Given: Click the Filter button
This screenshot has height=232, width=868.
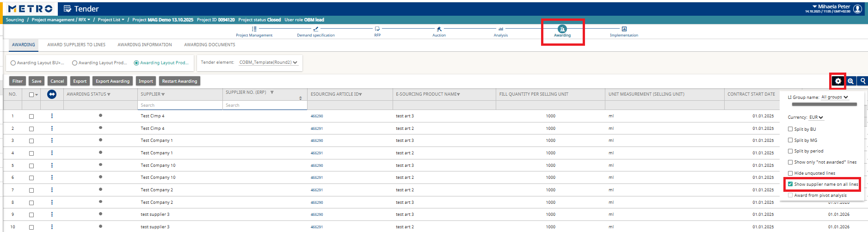Looking at the screenshot, I should click(18, 81).
